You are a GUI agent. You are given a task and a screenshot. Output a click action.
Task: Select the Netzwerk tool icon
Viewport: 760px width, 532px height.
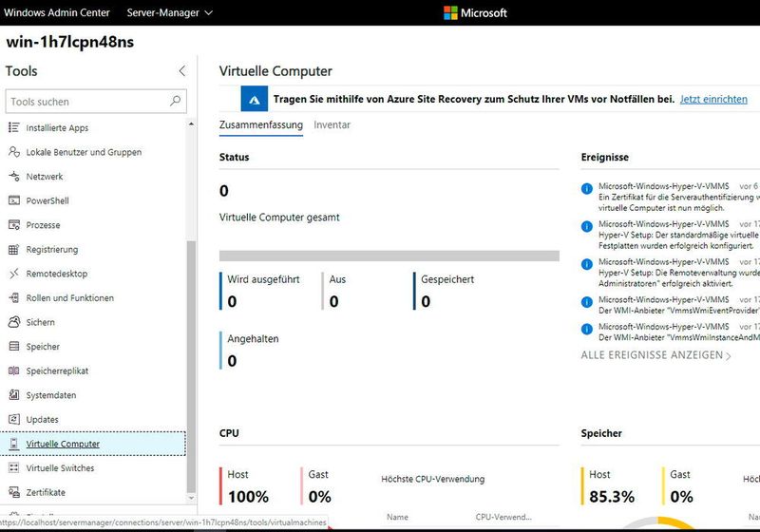13,176
